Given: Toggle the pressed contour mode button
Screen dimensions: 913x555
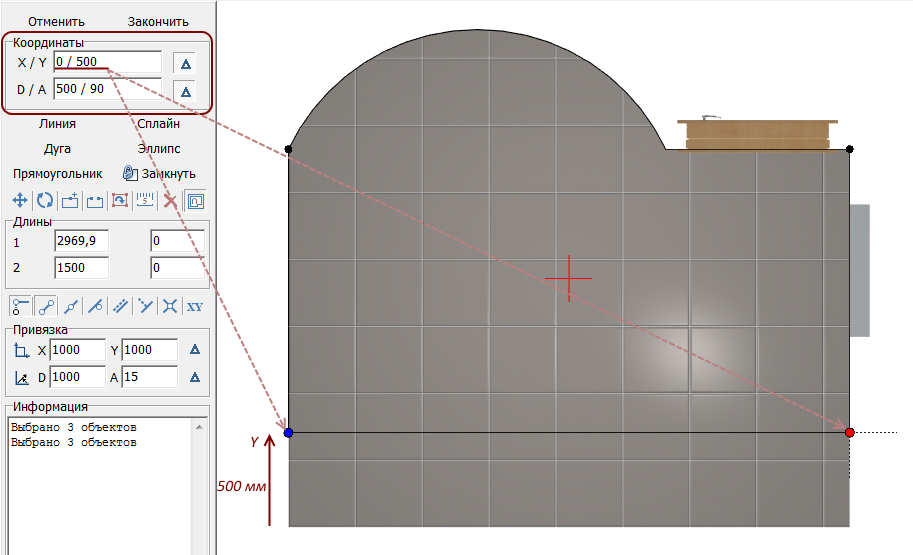Looking at the screenshot, I should pos(195,200).
